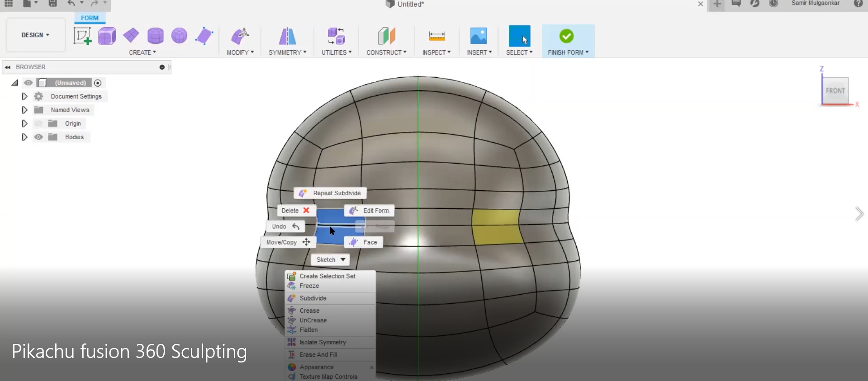Click Undo in marking menu
Screen dimensions: 868x381
tap(285, 226)
